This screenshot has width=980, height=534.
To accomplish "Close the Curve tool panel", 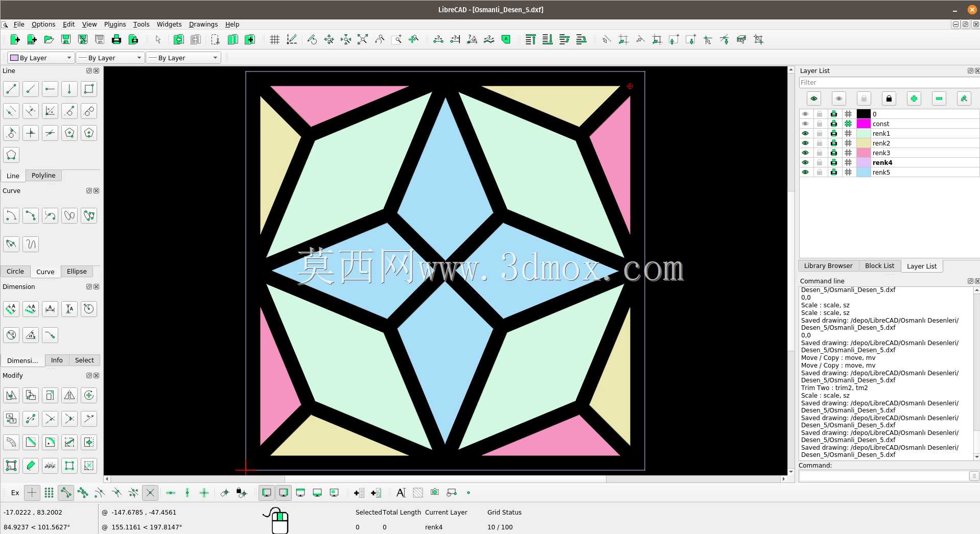I will [x=96, y=190].
